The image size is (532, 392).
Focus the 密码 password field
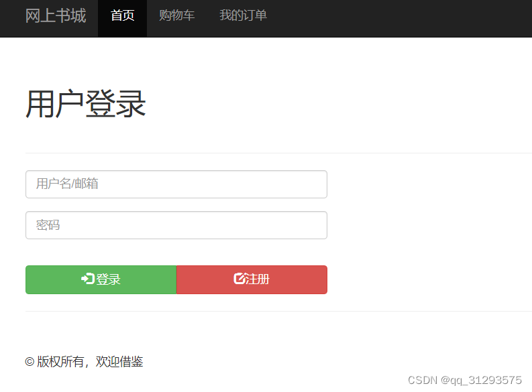click(176, 225)
